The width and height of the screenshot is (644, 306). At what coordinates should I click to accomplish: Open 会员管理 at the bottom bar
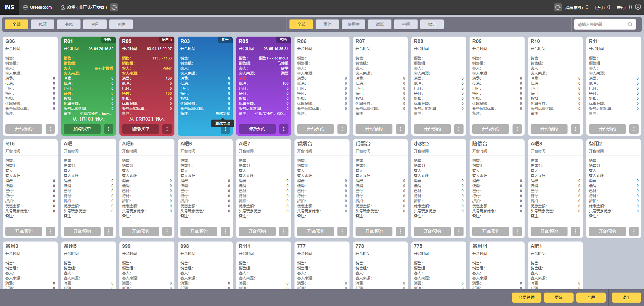coord(527,298)
